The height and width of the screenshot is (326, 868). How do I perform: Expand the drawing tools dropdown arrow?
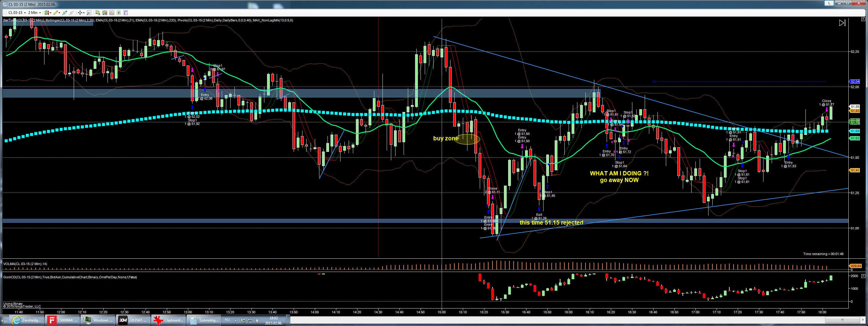(59, 13)
